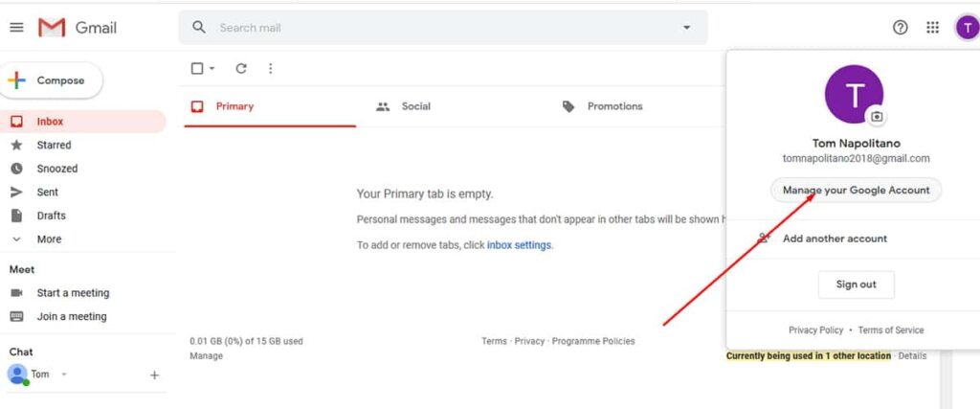Click the Inbox tray icon in sidebar

(17, 122)
